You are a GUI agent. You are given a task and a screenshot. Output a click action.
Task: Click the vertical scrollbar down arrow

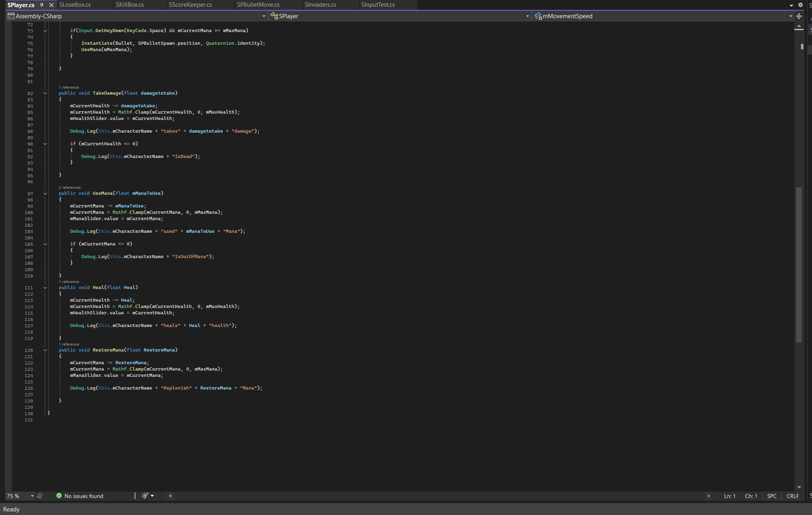(x=799, y=487)
